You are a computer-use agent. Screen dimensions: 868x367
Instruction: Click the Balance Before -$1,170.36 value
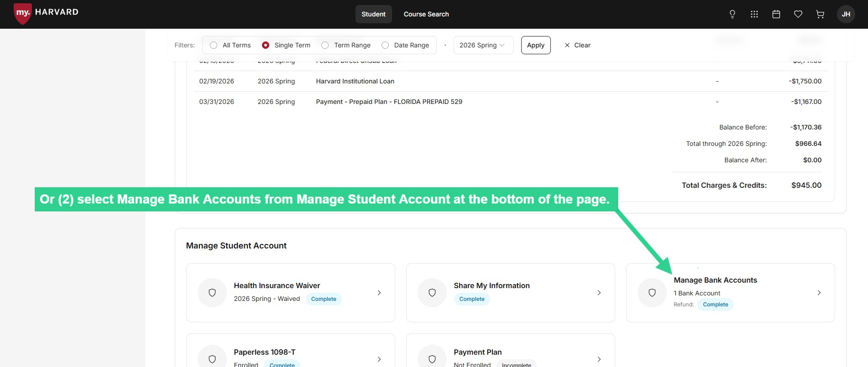805,127
